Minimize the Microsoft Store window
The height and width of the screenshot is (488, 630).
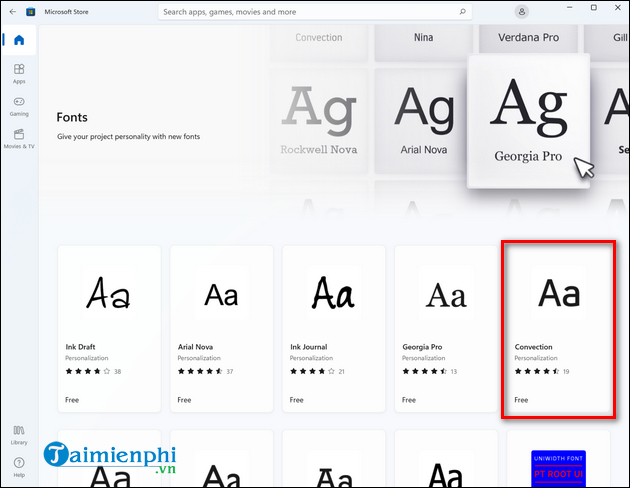569,8
